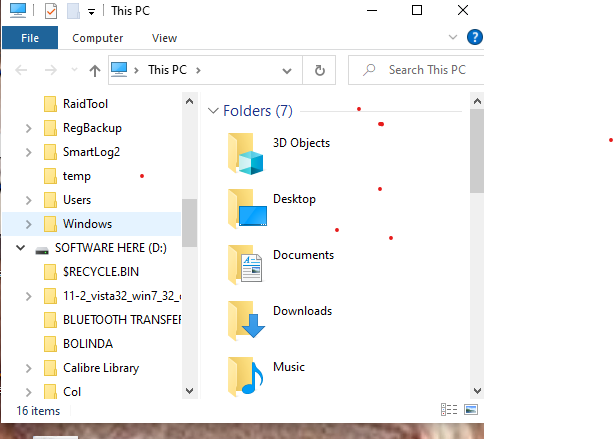
Task: Open Customize Quick Access Toolbar dropdown
Action: tap(91, 12)
